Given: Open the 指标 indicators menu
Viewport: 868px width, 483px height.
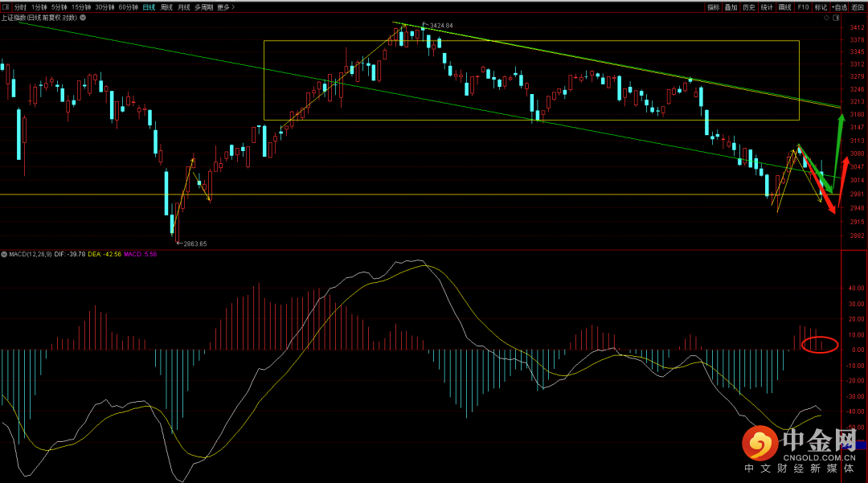Looking at the screenshot, I should click(x=713, y=7).
